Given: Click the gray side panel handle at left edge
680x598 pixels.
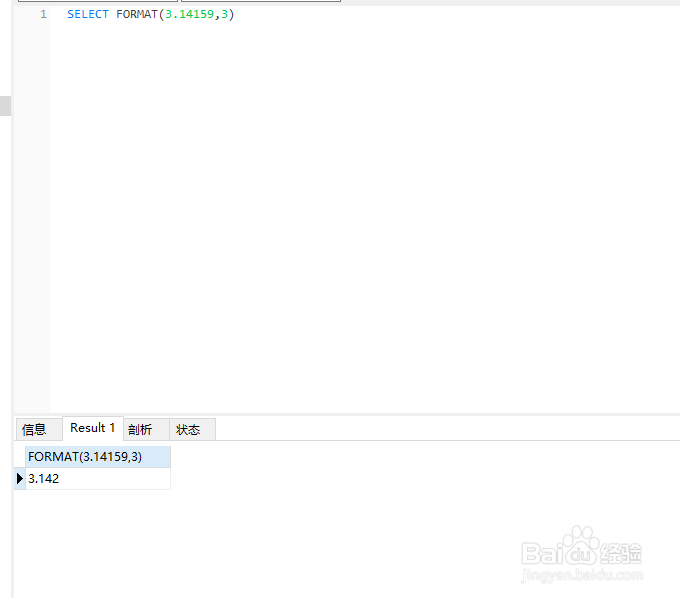Looking at the screenshot, I should [5, 106].
